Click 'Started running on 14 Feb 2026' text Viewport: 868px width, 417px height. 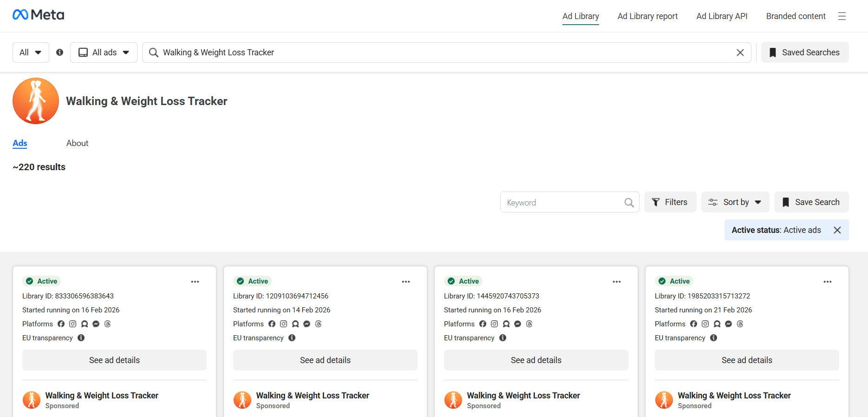point(282,310)
